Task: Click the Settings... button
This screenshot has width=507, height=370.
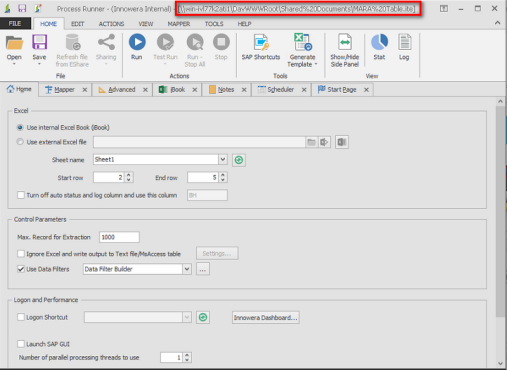Action: 217,254
